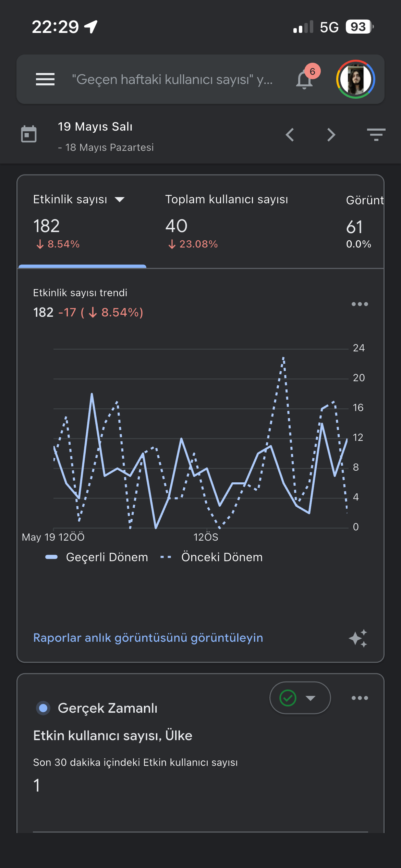Image resolution: width=401 pixels, height=868 pixels.
Task: Select the Görüntülenme metric tab
Action: 365,221
